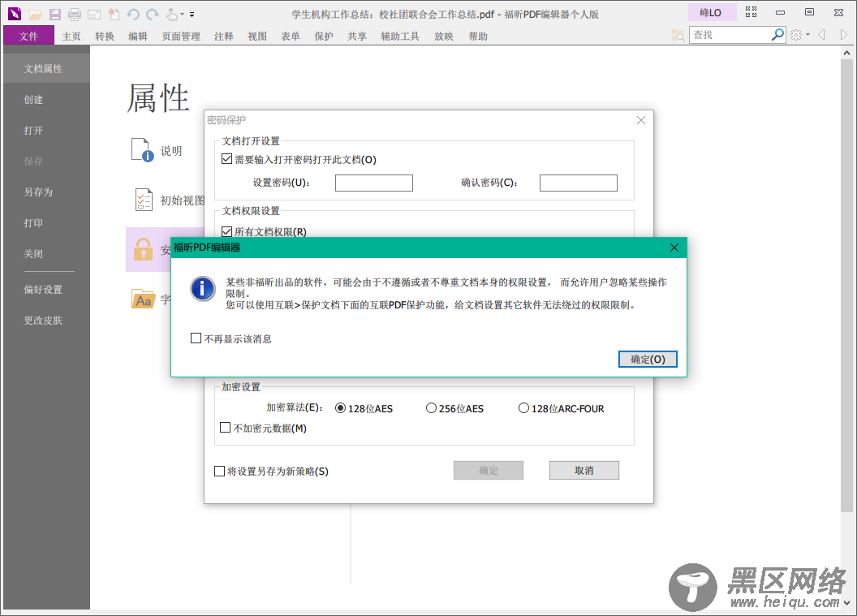Screen dimensions: 857x616
Task: Click the email envelope toolbar icon
Action: tap(94, 15)
